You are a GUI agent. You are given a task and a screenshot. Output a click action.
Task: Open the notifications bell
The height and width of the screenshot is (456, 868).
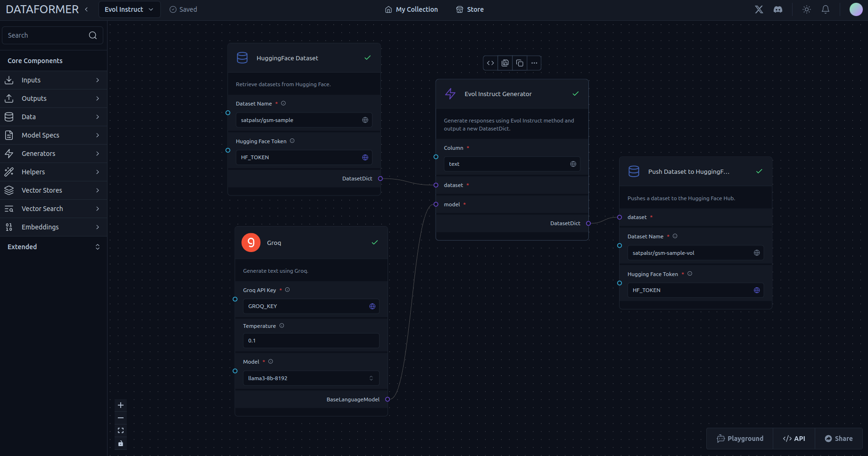825,9
